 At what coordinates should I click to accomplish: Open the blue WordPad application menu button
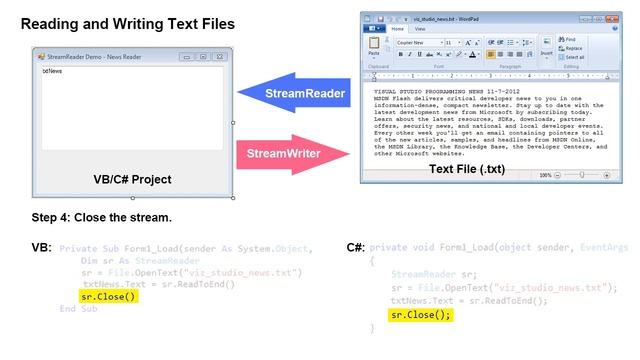point(374,29)
